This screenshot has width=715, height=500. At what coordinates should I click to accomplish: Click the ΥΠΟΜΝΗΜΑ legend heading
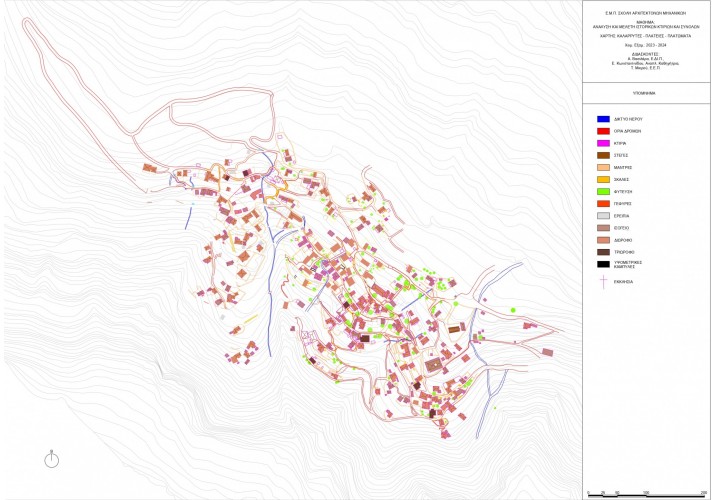click(x=644, y=93)
